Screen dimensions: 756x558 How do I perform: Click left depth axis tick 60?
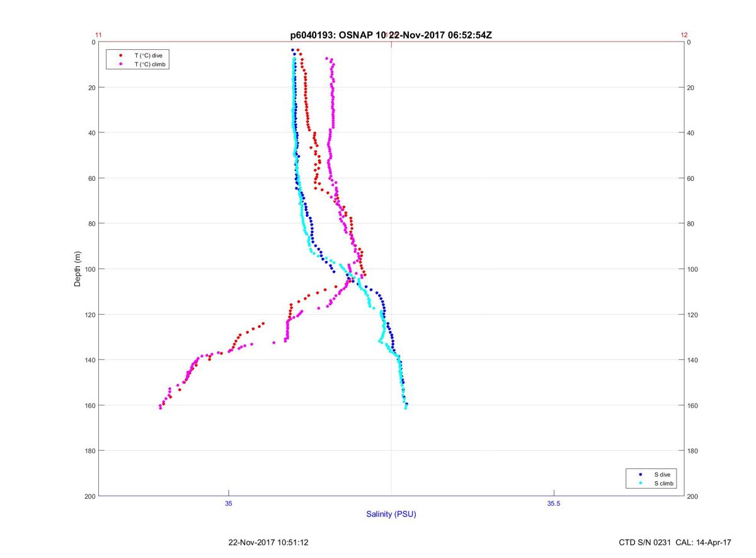92,178
